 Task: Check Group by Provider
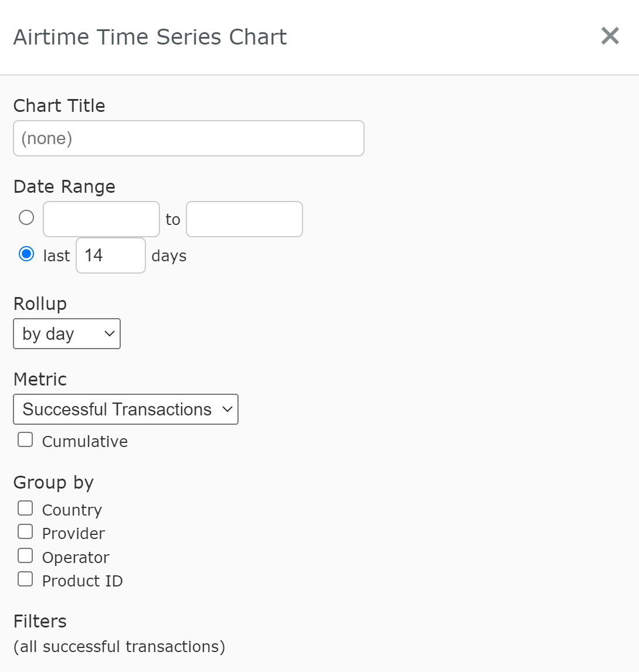point(25,532)
